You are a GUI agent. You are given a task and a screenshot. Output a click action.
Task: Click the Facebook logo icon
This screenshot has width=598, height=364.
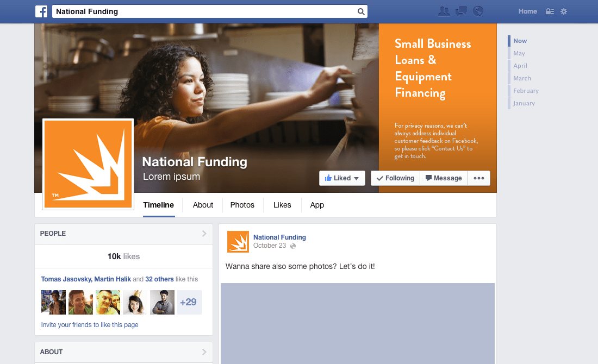[41, 11]
